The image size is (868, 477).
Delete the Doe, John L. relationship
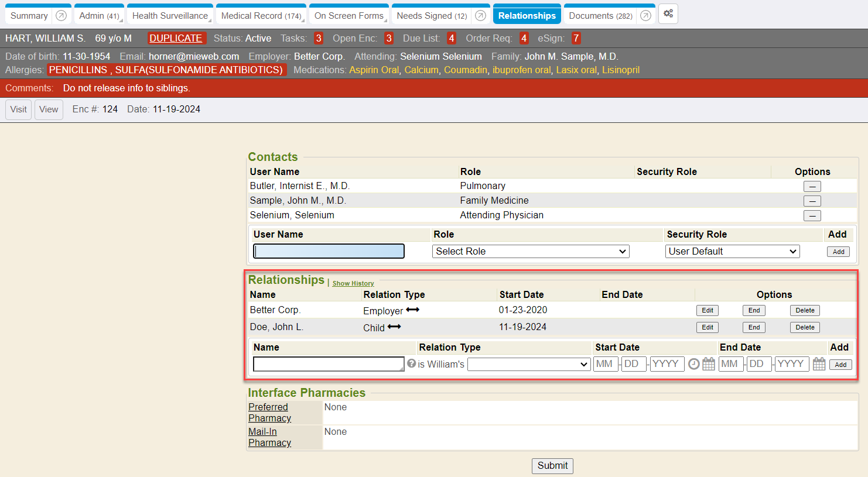pos(805,328)
